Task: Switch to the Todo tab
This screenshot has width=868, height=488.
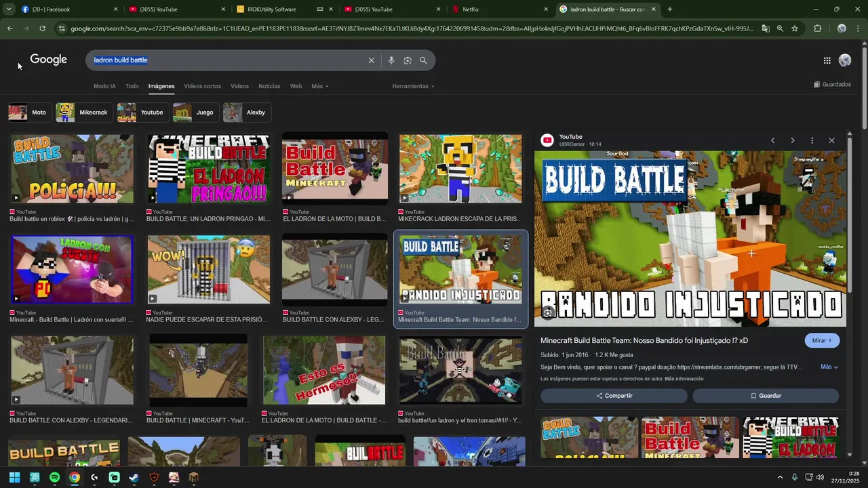Action: [132, 86]
